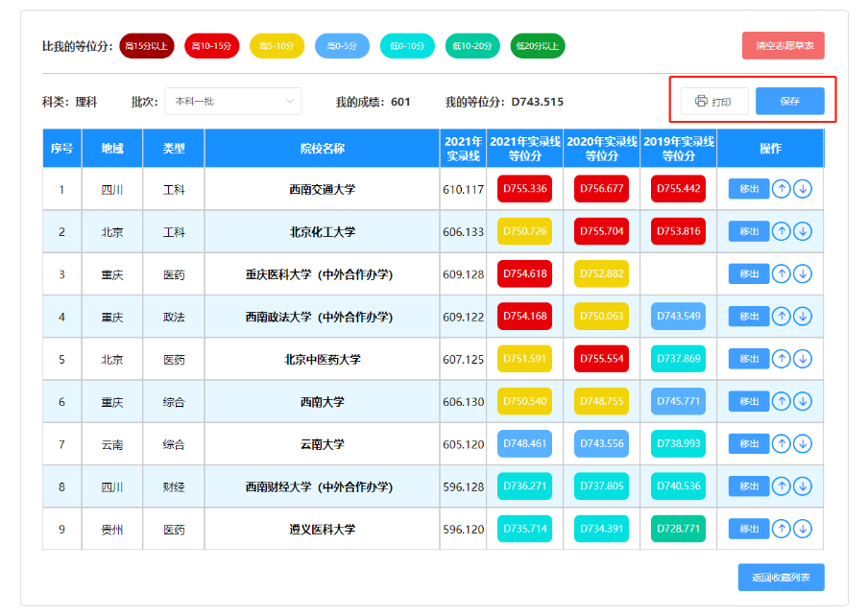Click the D750.726 score badge
Image resolution: width=868 pixels, height=616 pixels.
(x=525, y=231)
